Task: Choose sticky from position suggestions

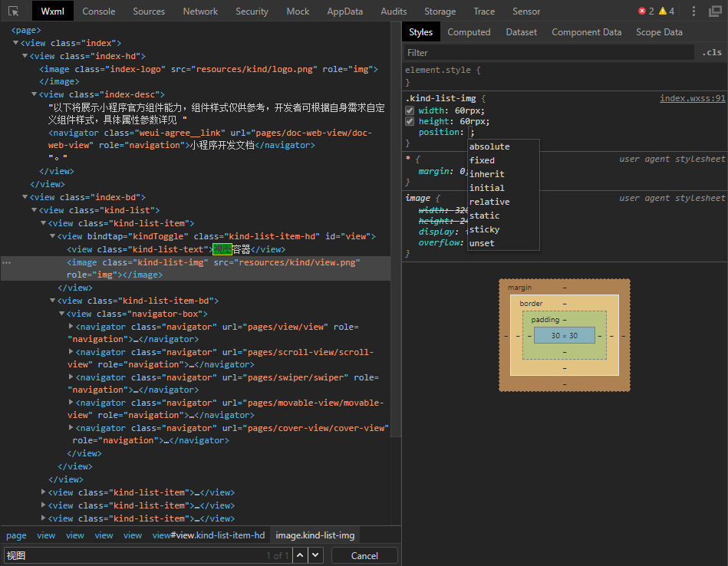Action: [503, 229]
